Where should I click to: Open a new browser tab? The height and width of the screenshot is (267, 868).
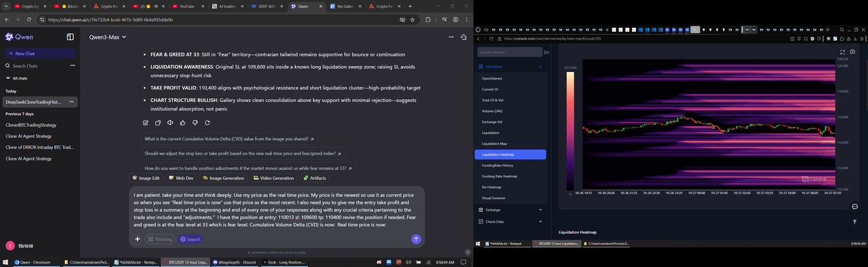[x=410, y=6]
